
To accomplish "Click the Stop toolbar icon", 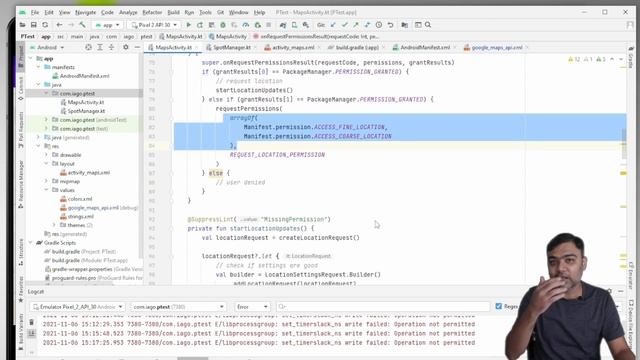I will [x=269, y=25].
